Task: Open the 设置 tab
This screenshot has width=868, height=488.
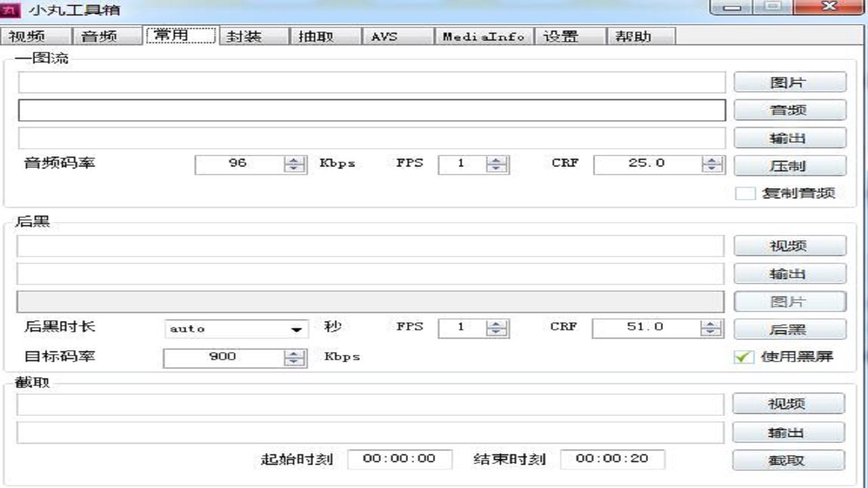Action: click(561, 37)
